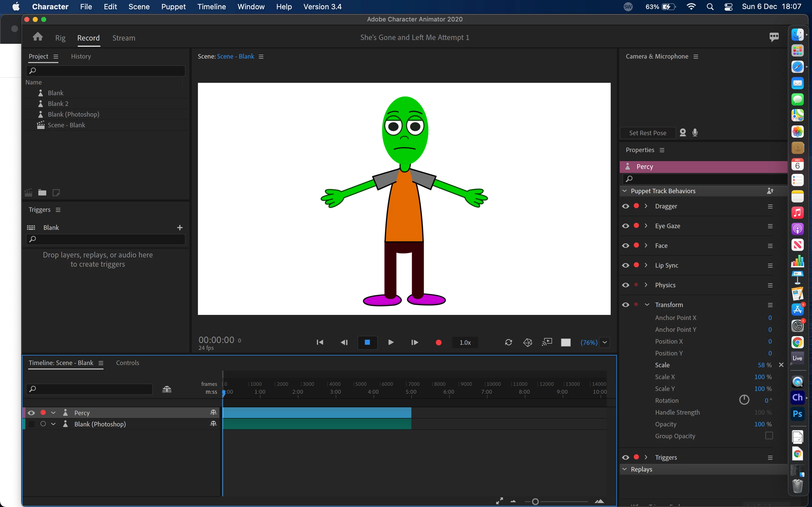812x507 pixels.
Task: Collapse the Transform behavior section
Action: point(647,304)
